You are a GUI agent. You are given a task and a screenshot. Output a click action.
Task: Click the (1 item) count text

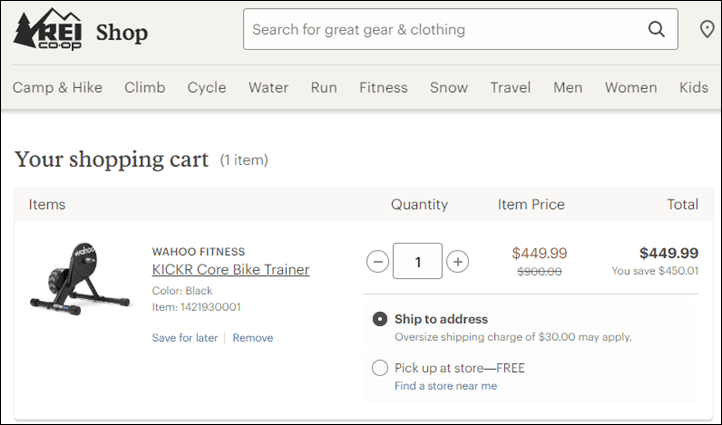point(244,160)
